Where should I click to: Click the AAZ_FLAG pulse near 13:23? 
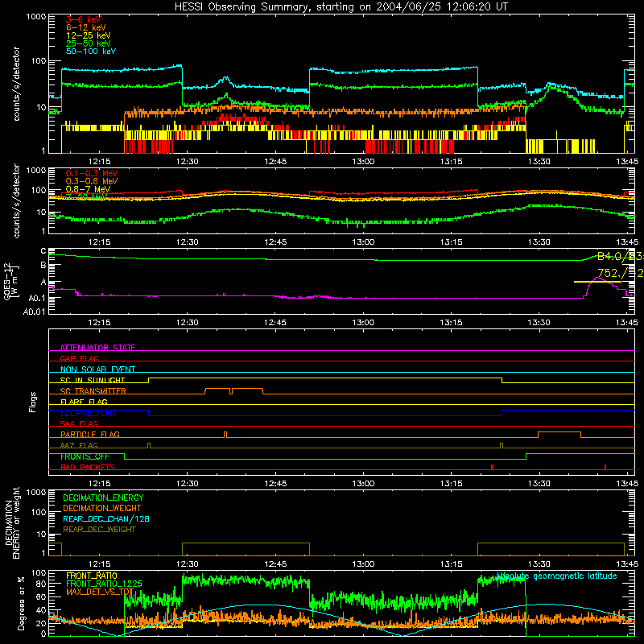[x=502, y=445]
